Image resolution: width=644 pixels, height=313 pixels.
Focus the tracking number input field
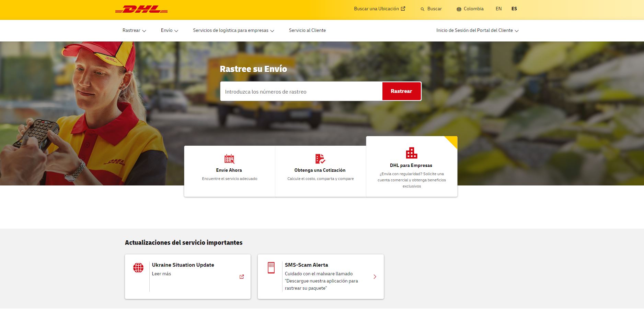point(301,92)
